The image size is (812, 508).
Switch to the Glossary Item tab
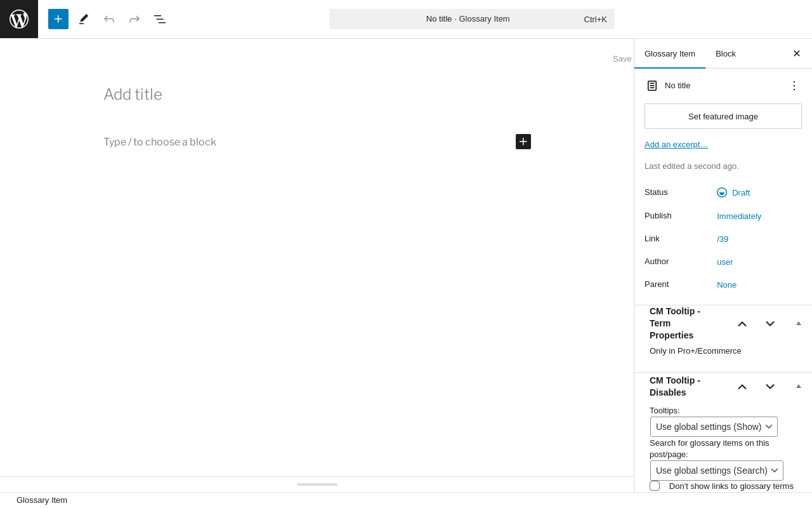pyautogui.click(x=670, y=53)
